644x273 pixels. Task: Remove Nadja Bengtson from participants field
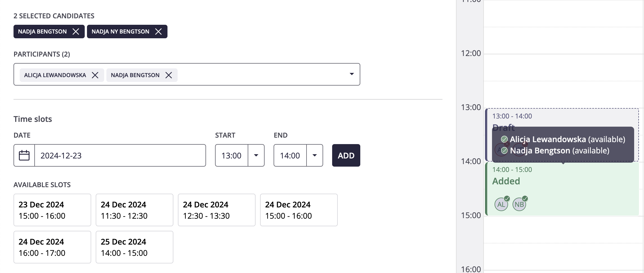169,75
